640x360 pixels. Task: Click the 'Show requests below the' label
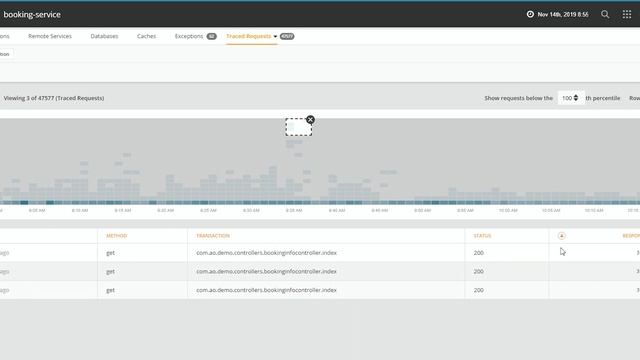pos(518,98)
